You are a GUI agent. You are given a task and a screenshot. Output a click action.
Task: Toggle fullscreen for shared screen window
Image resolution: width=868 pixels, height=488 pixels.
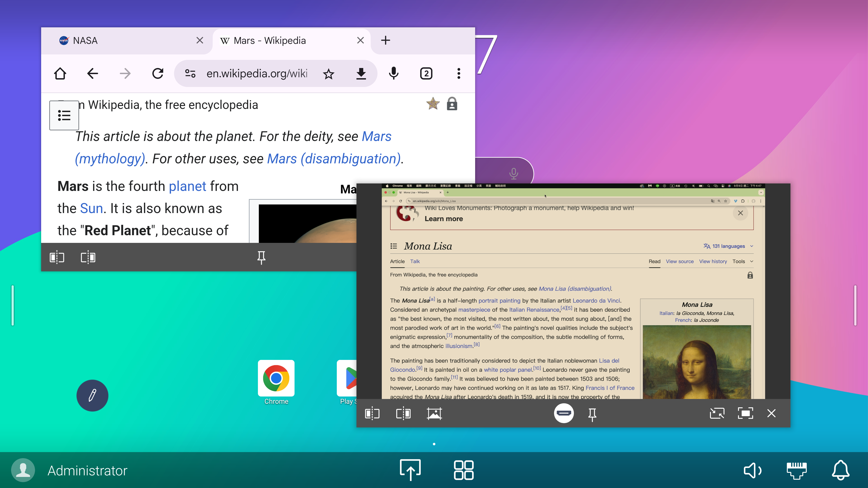coord(745,414)
